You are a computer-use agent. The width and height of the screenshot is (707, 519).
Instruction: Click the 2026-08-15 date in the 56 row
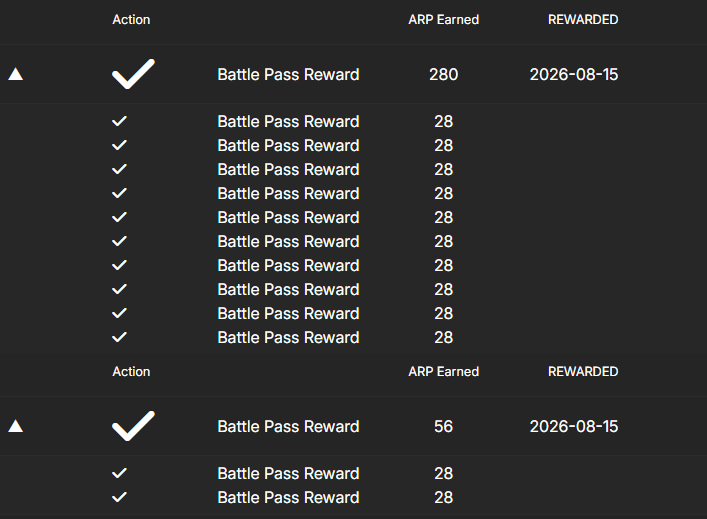(x=574, y=426)
